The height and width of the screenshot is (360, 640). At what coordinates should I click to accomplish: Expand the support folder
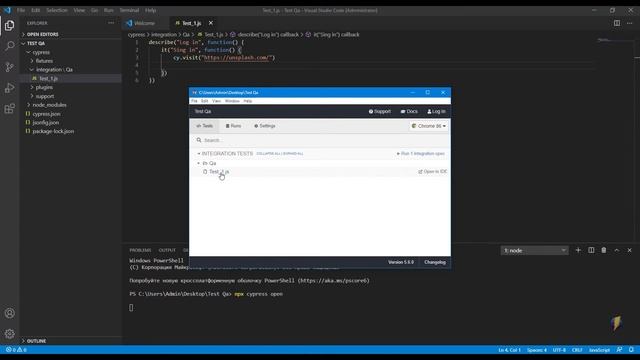[x=45, y=96]
